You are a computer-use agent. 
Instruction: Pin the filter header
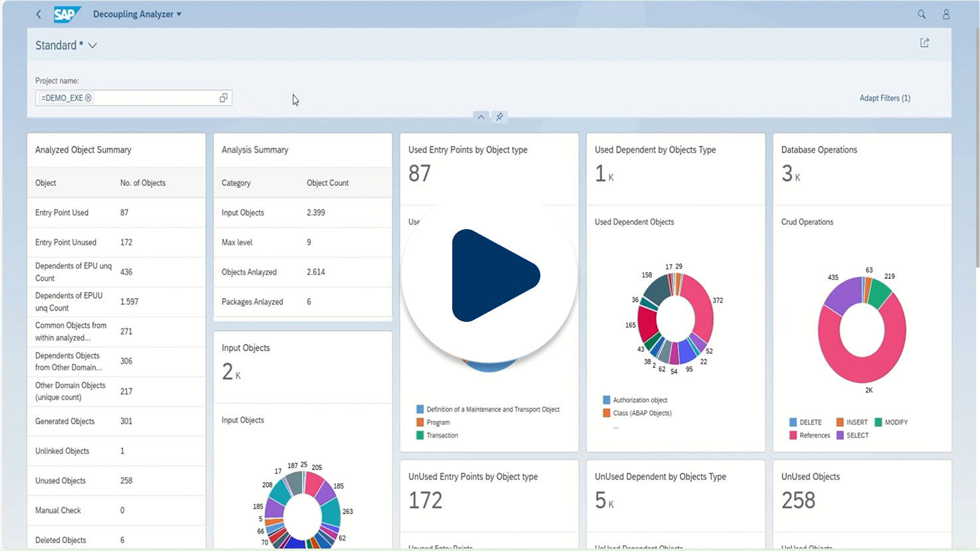pyautogui.click(x=499, y=117)
